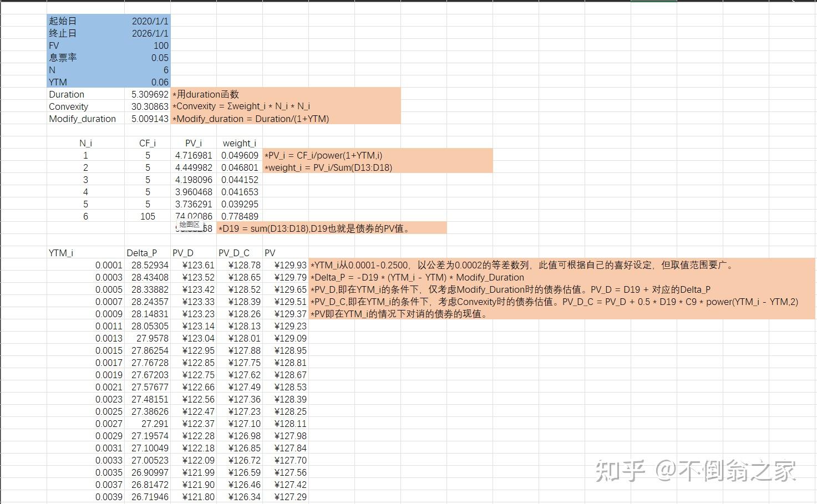Select the Convexity value 30.30863
This screenshot has width=817, height=504.
(x=146, y=106)
